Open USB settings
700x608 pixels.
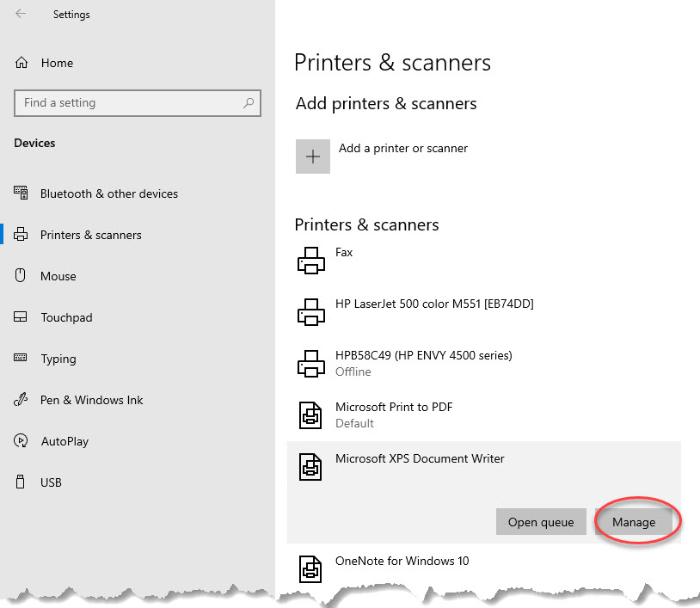click(x=51, y=482)
